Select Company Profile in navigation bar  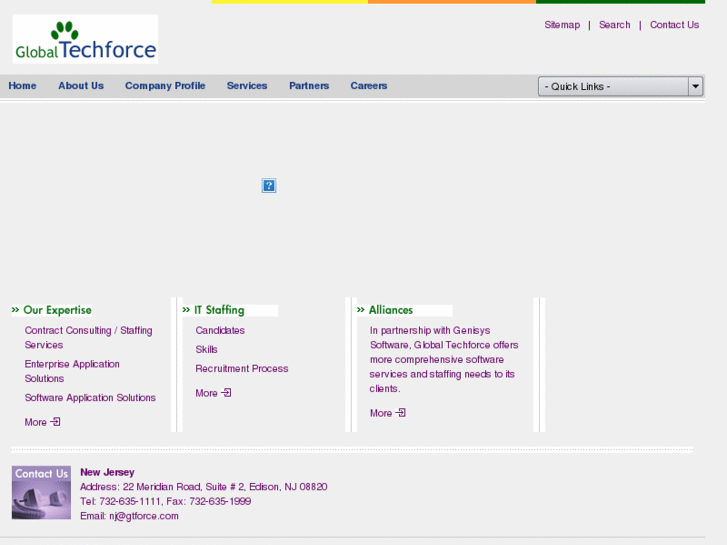pos(165,86)
